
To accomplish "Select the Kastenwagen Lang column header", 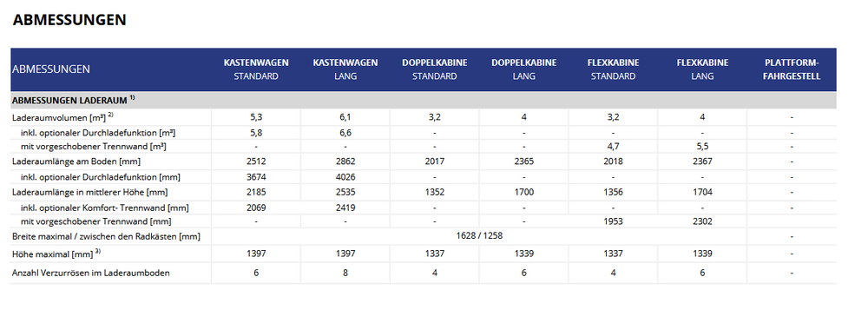I will [345, 69].
